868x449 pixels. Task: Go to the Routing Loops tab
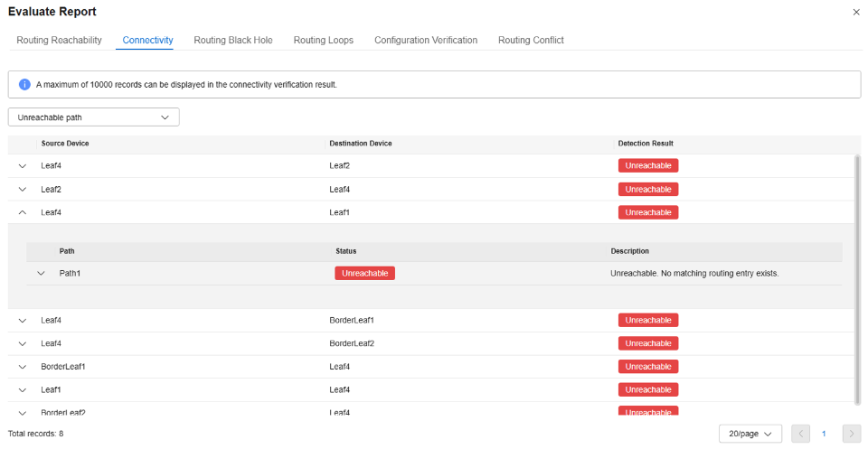tap(324, 41)
